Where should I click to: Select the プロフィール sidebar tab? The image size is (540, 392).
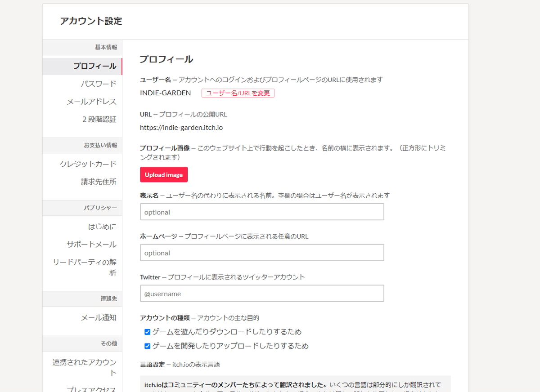coord(96,66)
